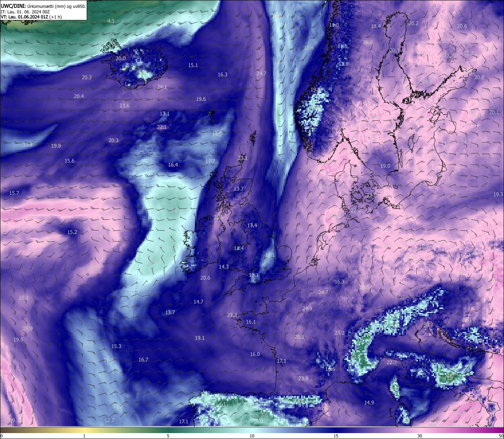The height and width of the screenshot is (439, 504).
Task: Click the 24.1 value label
Action: [x=162, y=87]
